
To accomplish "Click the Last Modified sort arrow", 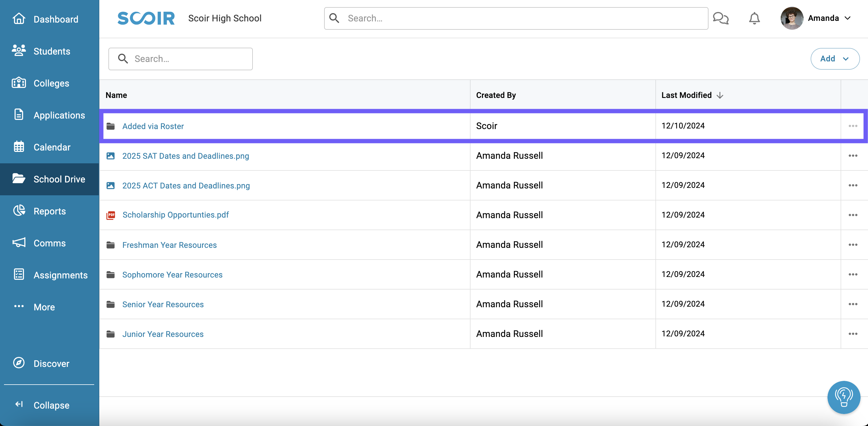I will click(720, 95).
